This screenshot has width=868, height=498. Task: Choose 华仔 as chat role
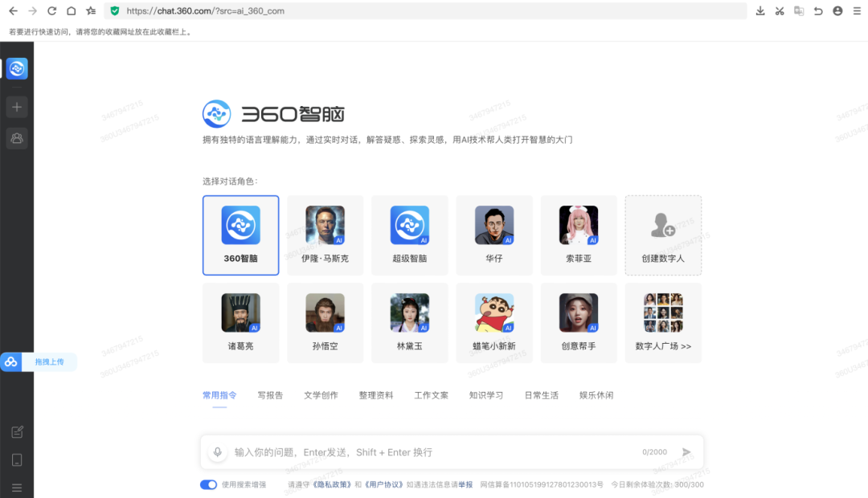(494, 235)
